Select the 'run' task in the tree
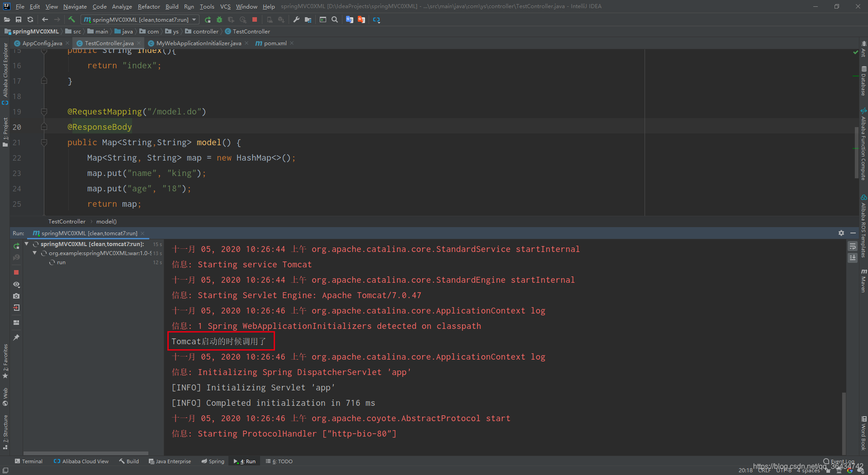 (x=61, y=262)
